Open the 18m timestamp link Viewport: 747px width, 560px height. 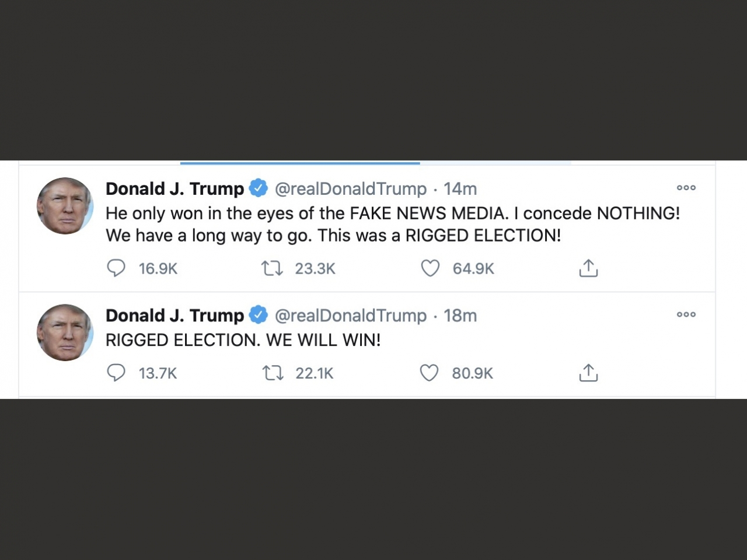click(x=460, y=316)
